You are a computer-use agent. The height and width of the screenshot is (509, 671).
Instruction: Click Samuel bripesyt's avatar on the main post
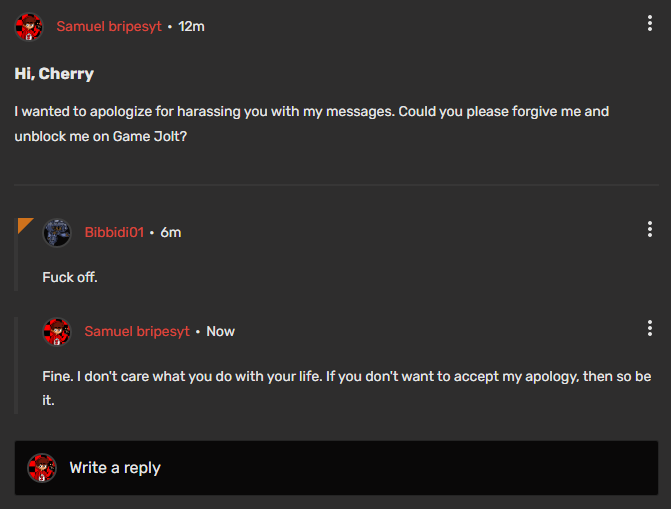pyautogui.click(x=29, y=26)
